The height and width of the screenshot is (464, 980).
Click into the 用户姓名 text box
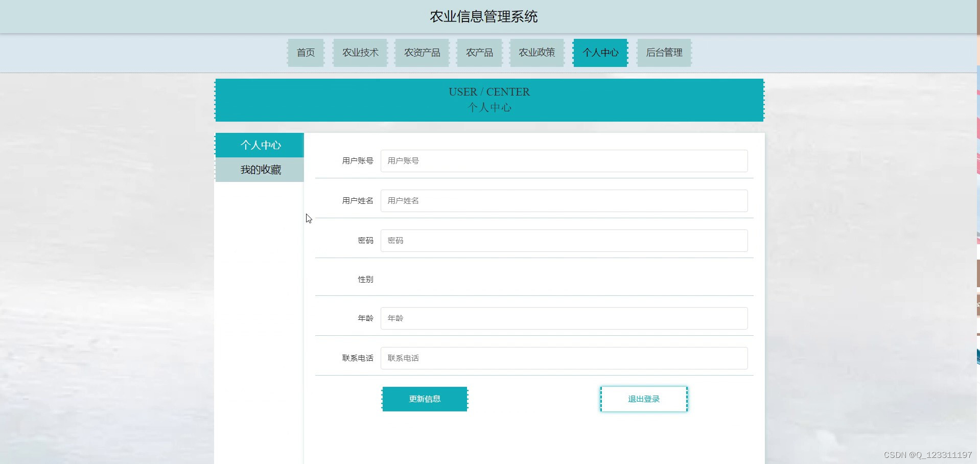coord(564,201)
